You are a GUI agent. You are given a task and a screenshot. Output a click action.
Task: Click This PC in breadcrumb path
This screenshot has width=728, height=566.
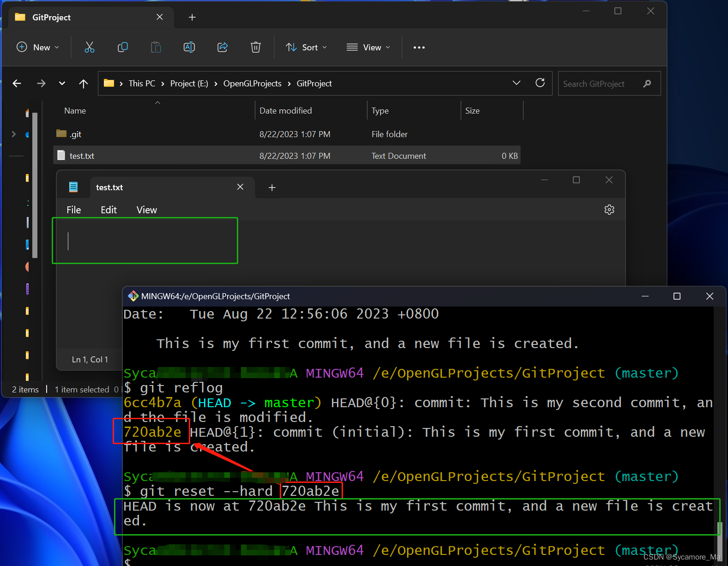(142, 84)
